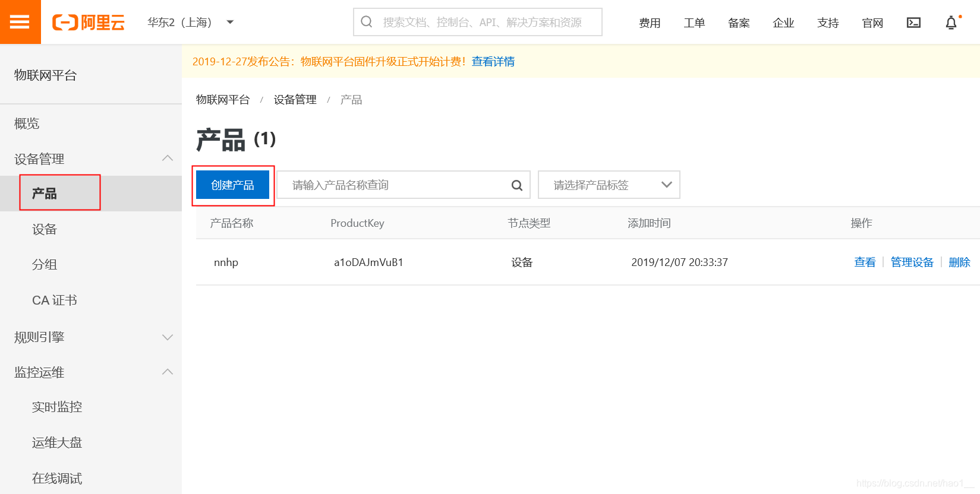Open 企业 in the top menu
The image size is (980, 494).
point(783,23)
